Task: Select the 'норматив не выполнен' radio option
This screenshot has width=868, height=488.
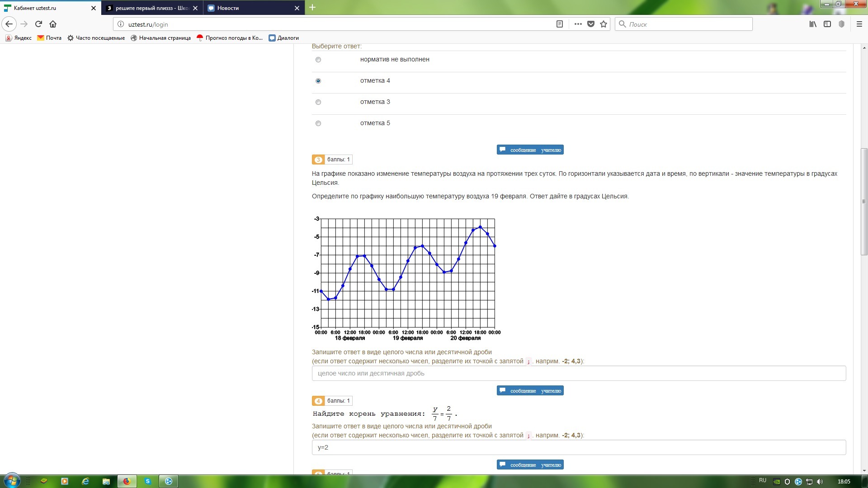Action: (x=318, y=60)
